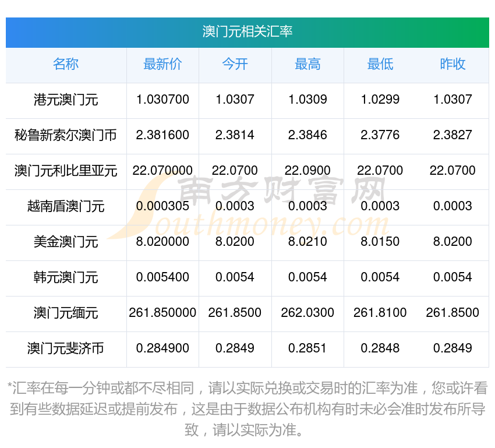
Task: Open the 港元澳门元 currency pair row
Action: [x=66, y=100]
